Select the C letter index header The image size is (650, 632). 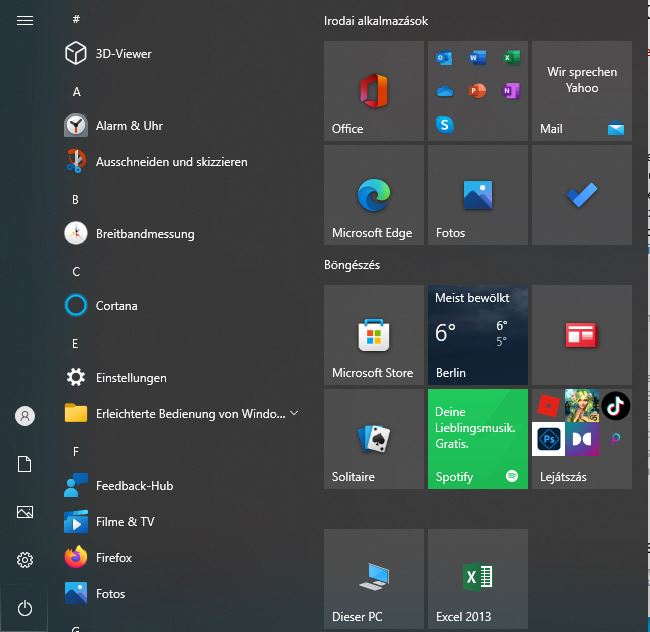pyautogui.click(x=76, y=271)
